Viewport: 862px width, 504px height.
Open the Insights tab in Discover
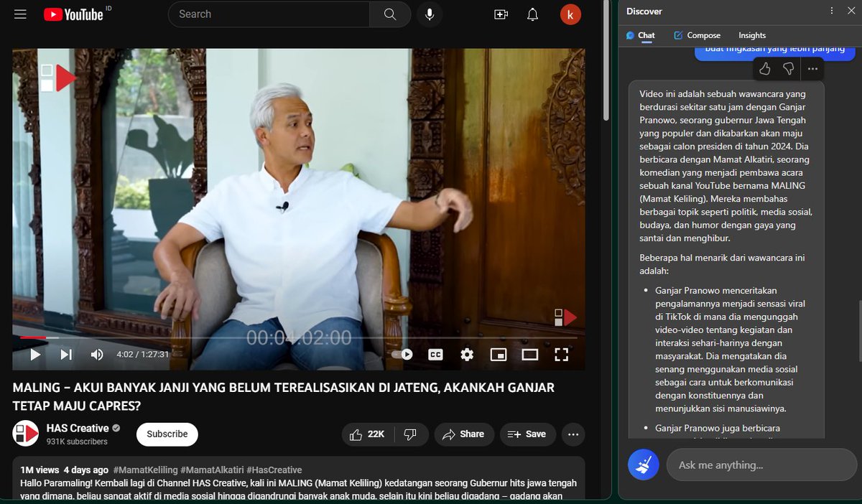[751, 35]
